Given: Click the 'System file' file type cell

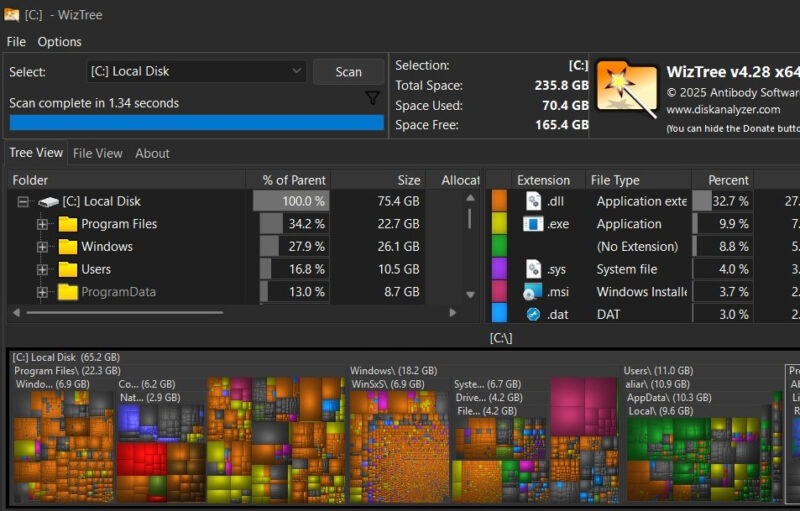Looking at the screenshot, I should coord(627,269).
